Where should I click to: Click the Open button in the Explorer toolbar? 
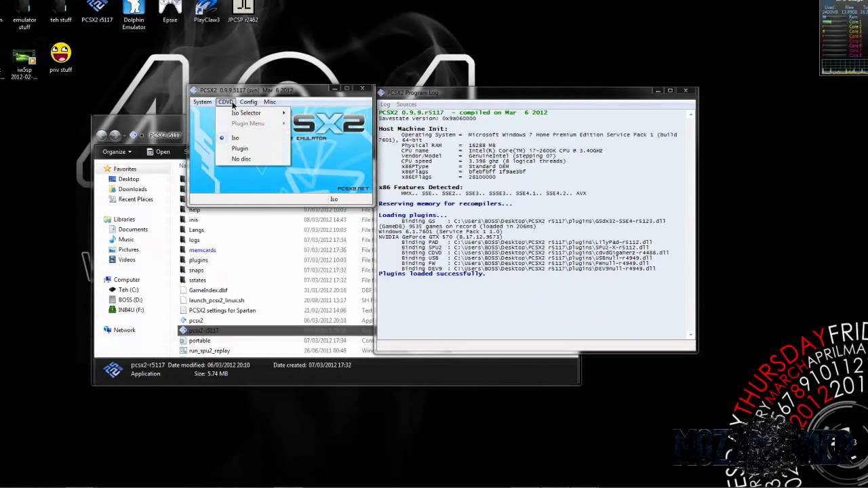[157, 152]
